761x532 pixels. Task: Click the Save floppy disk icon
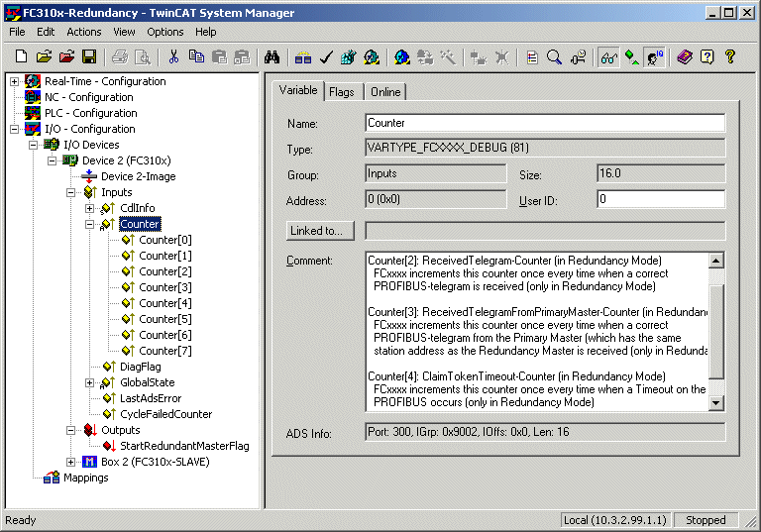[x=89, y=57]
